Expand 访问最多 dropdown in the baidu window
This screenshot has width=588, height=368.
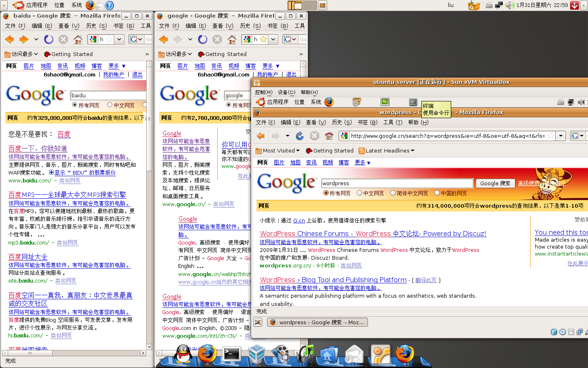click(21, 54)
